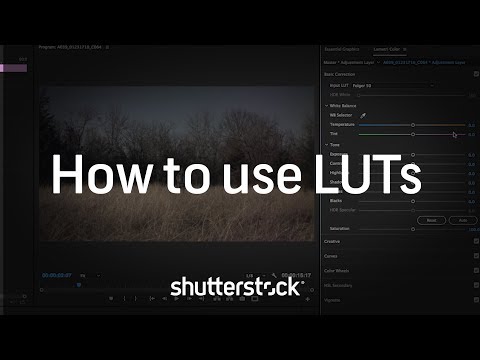The width and height of the screenshot is (480, 360).
Task: Click the Reset button under Tone
Action: [x=431, y=220]
